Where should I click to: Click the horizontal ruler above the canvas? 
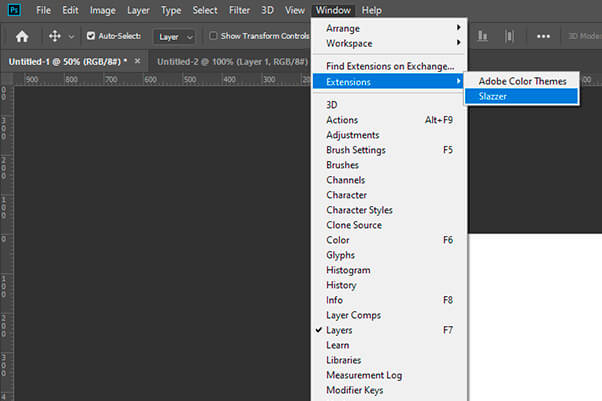161,80
